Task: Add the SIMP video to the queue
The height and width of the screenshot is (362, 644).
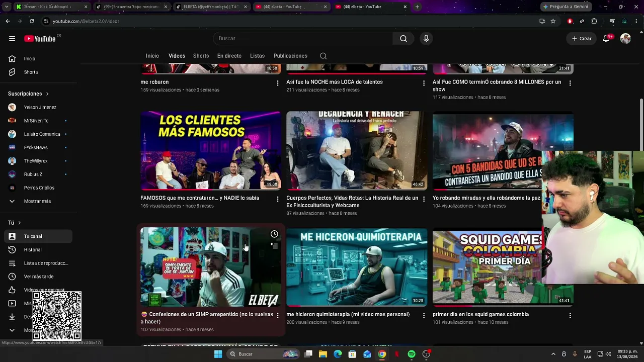Action: point(274,246)
